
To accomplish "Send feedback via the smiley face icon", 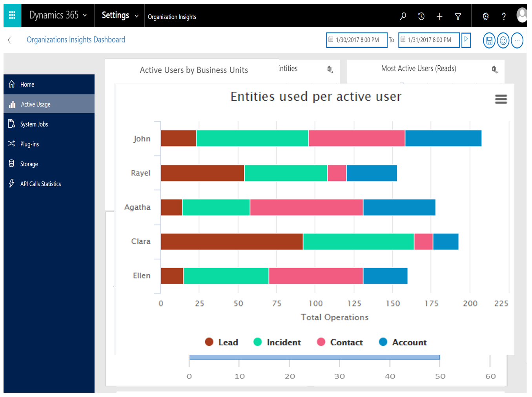I will tap(503, 40).
